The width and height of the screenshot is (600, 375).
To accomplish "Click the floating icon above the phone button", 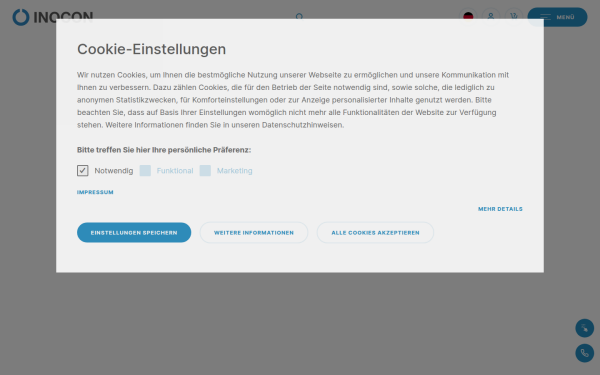I will coord(585,328).
